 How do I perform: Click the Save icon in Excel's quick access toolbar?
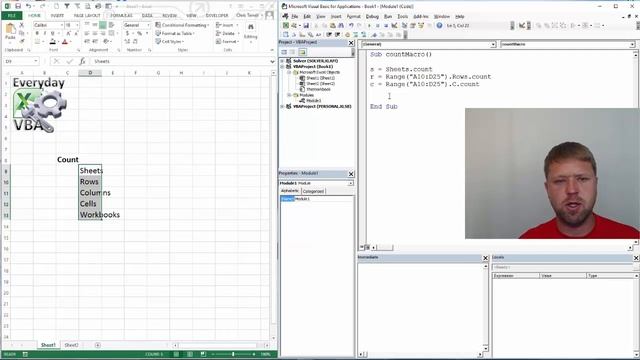point(18,6)
